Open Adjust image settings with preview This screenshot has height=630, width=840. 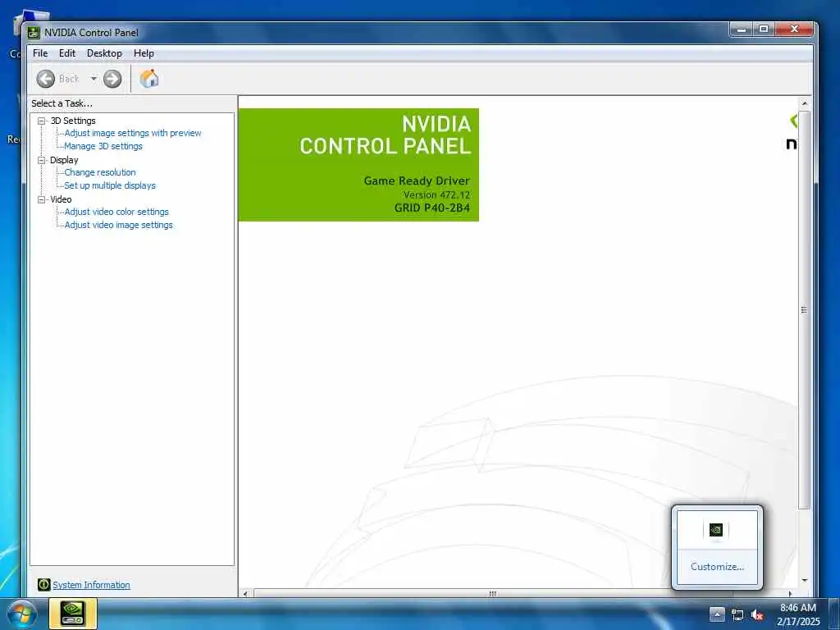[x=133, y=133]
